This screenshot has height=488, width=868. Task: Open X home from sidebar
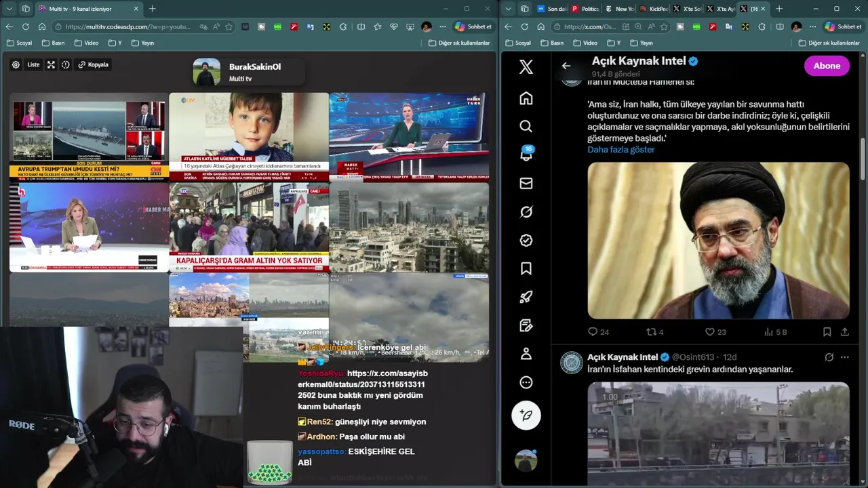(x=526, y=98)
